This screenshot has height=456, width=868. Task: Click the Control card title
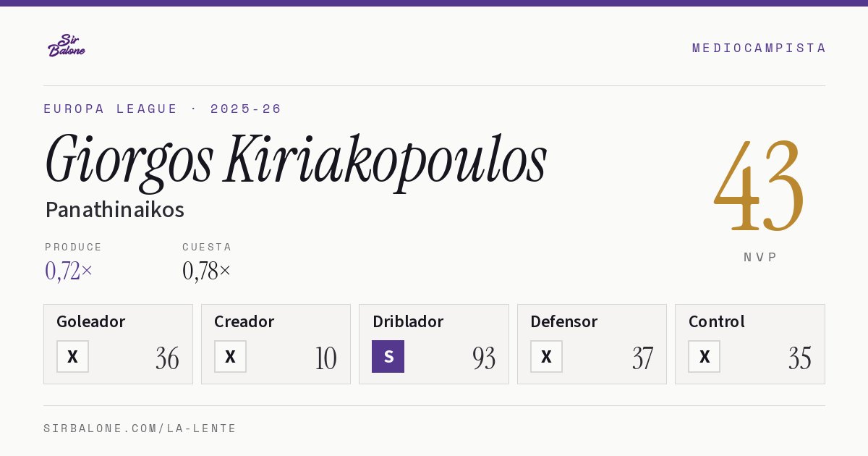click(x=717, y=321)
